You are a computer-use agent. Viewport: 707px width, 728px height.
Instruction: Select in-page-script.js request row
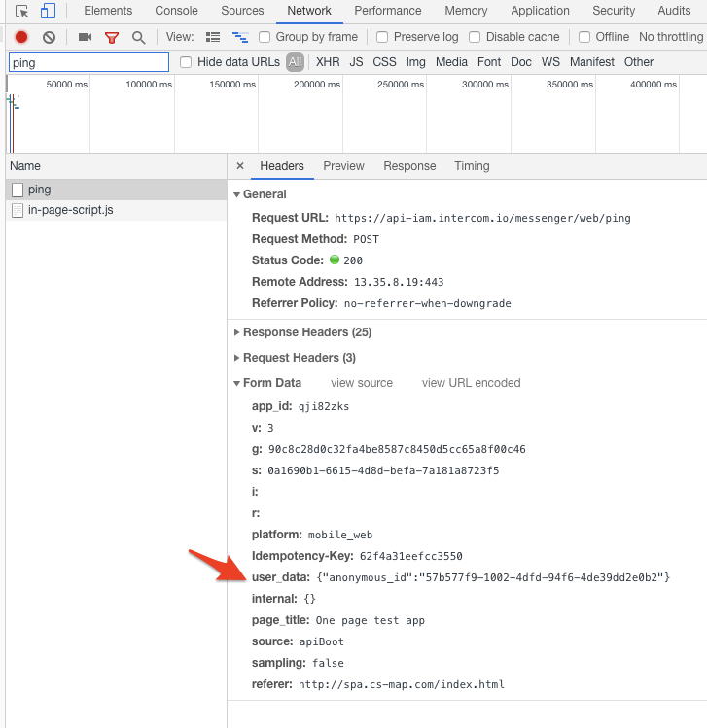[116, 210]
